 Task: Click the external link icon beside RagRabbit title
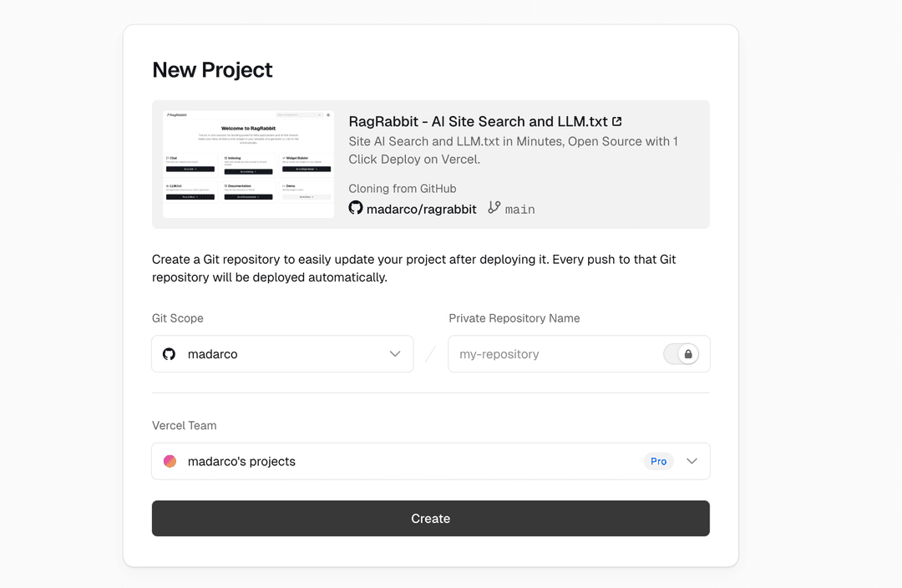pyautogui.click(x=617, y=122)
